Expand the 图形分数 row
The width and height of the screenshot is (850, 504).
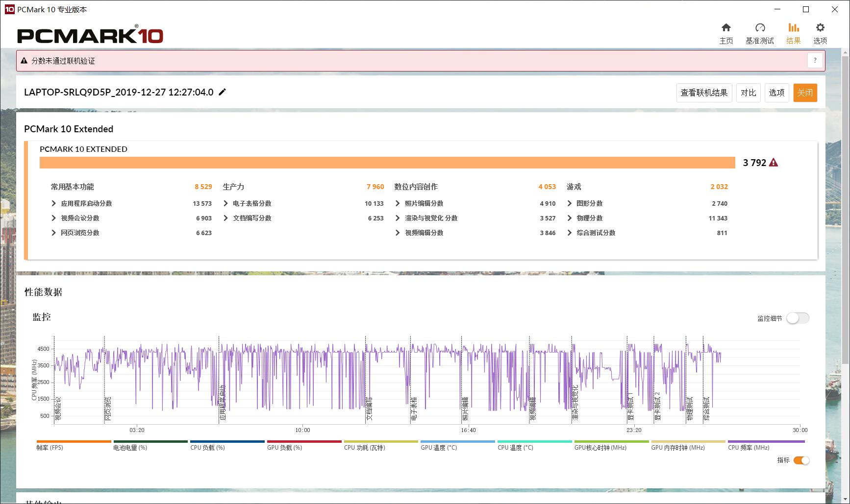click(569, 203)
